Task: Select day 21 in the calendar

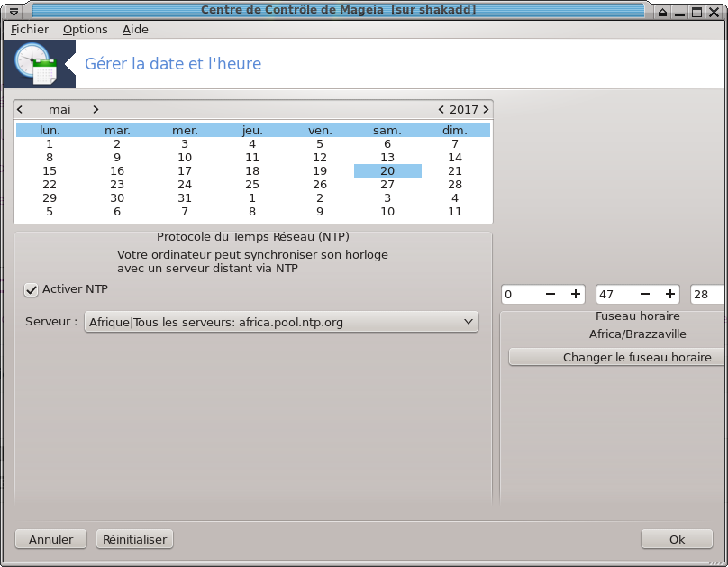Action: [455, 171]
